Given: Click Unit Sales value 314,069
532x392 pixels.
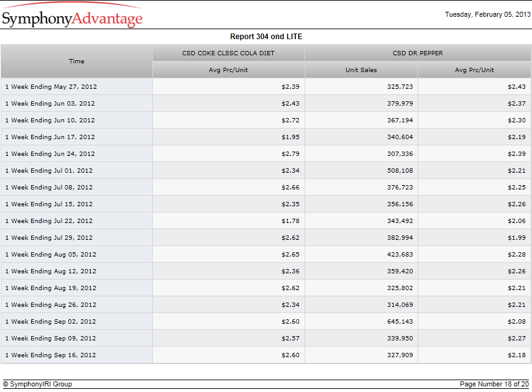Looking at the screenshot, I should 400,305.
